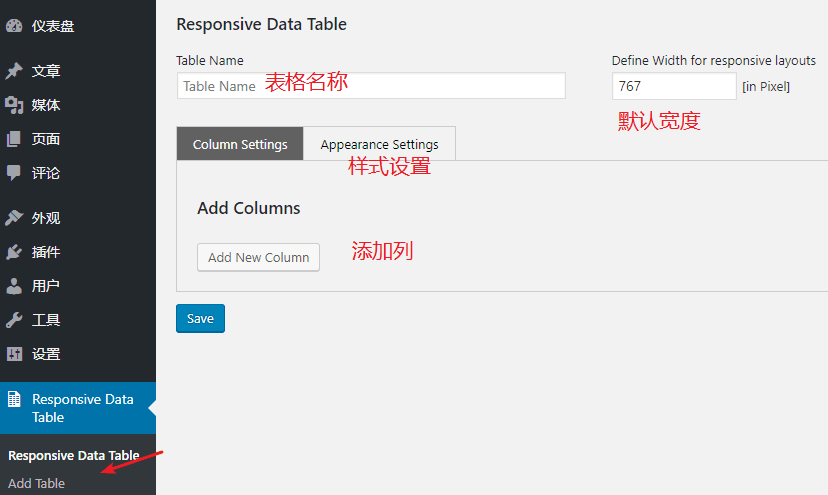828x495 pixels.
Task: Switch to the Appearance Settings tab
Action: click(379, 144)
